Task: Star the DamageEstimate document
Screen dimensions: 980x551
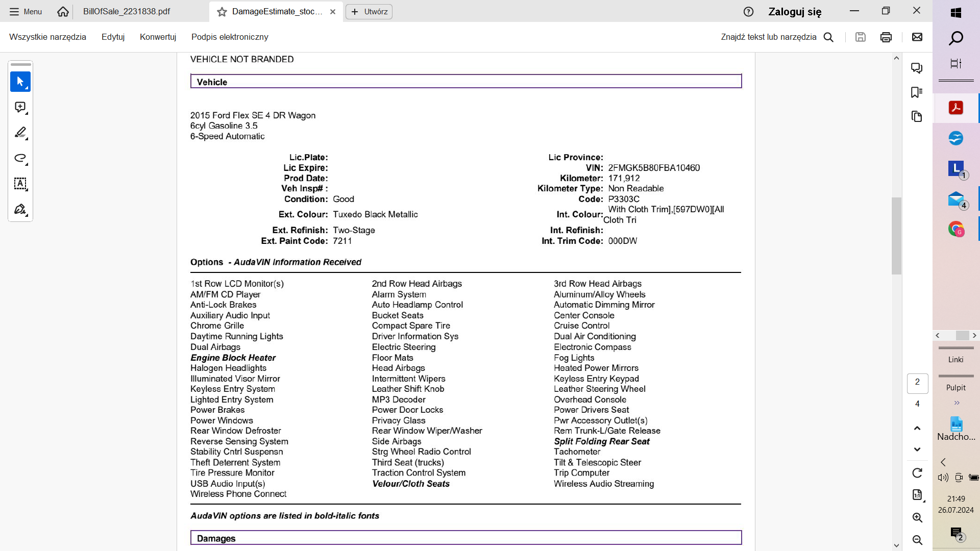Action: click(x=222, y=12)
